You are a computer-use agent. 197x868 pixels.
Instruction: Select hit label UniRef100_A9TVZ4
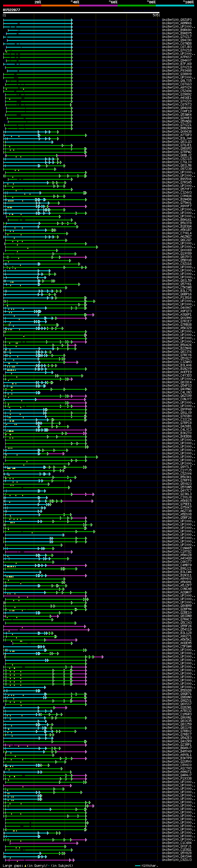click(x=177, y=88)
